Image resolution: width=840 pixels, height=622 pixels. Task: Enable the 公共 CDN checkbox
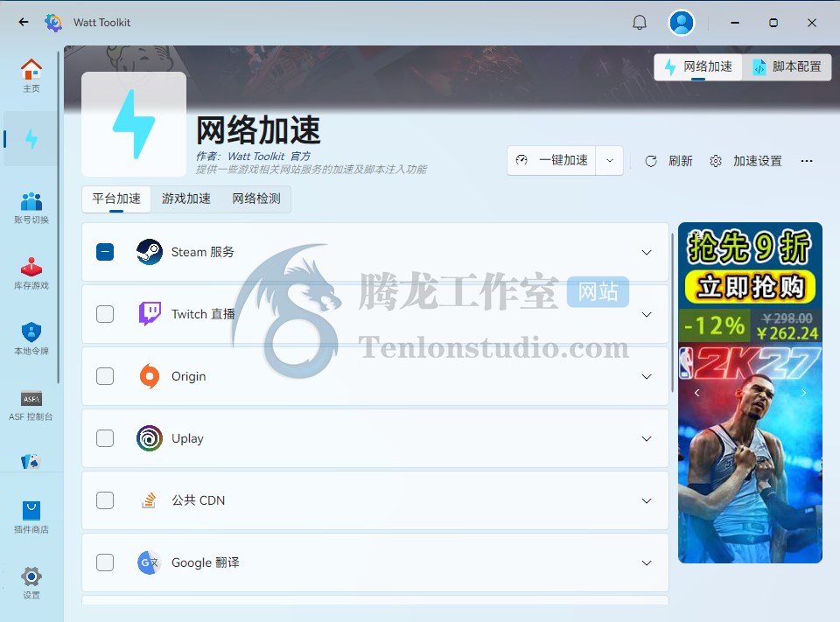tap(105, 500)
